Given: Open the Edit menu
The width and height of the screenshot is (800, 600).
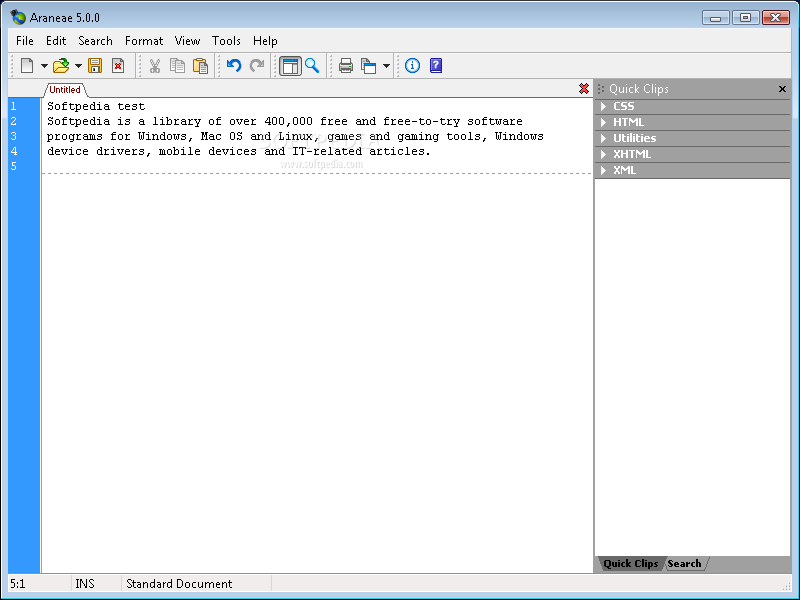Looking at the screenshot, I should (56, 41).
